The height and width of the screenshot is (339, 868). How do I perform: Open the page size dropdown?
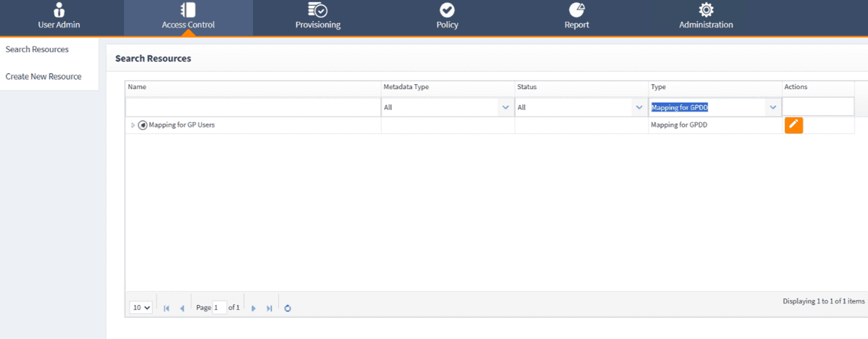pyautogui.click(x=141, y=308)
